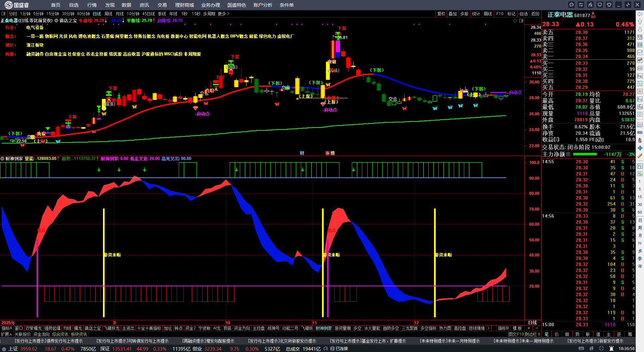Switch chart to 月线 period
Screen dimensions: 644x352
(120, 14)
